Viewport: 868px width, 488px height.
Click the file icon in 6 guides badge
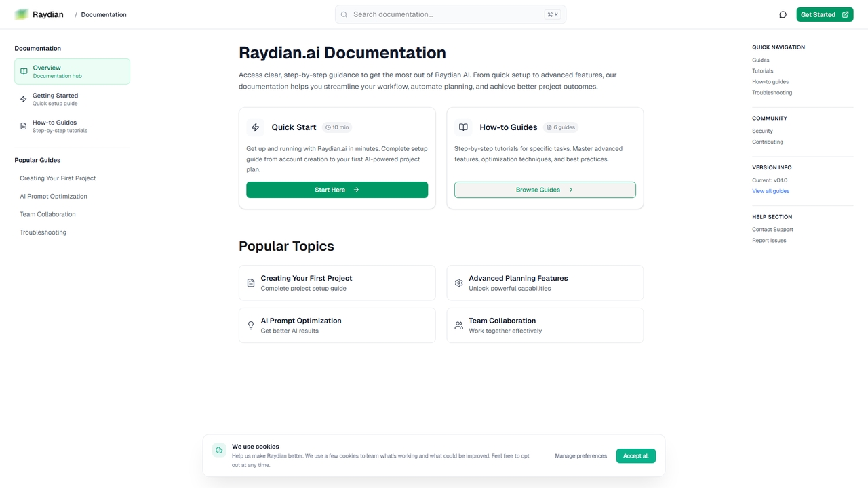click(x=549, y=127)
